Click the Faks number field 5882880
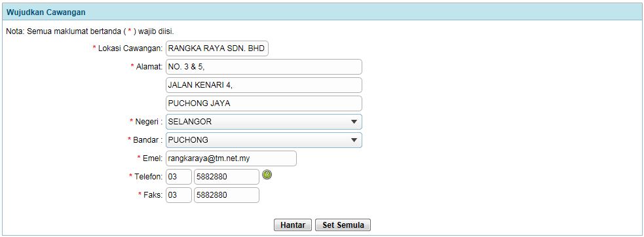 227,195
